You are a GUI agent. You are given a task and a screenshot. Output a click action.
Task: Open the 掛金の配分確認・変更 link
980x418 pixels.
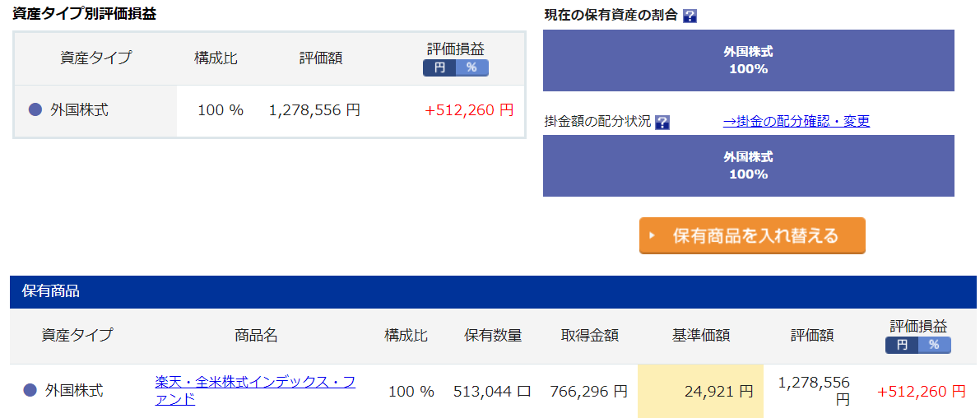(797, 121)
